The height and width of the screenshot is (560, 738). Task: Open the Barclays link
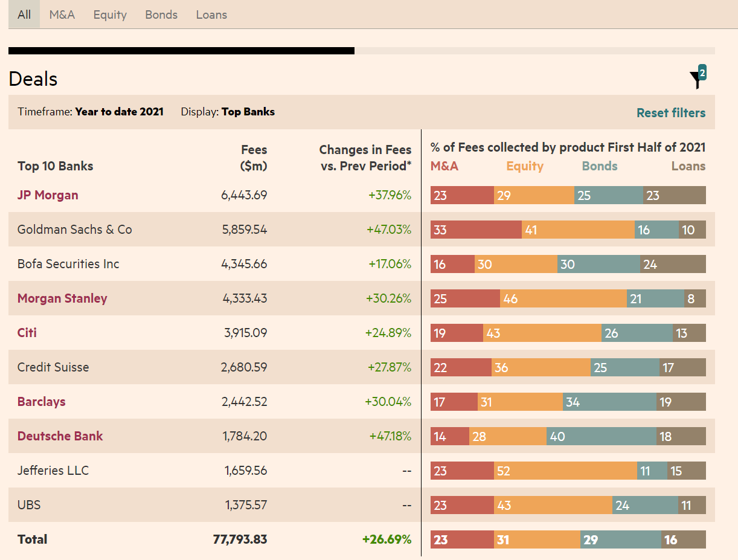click(x=41, y=402)
